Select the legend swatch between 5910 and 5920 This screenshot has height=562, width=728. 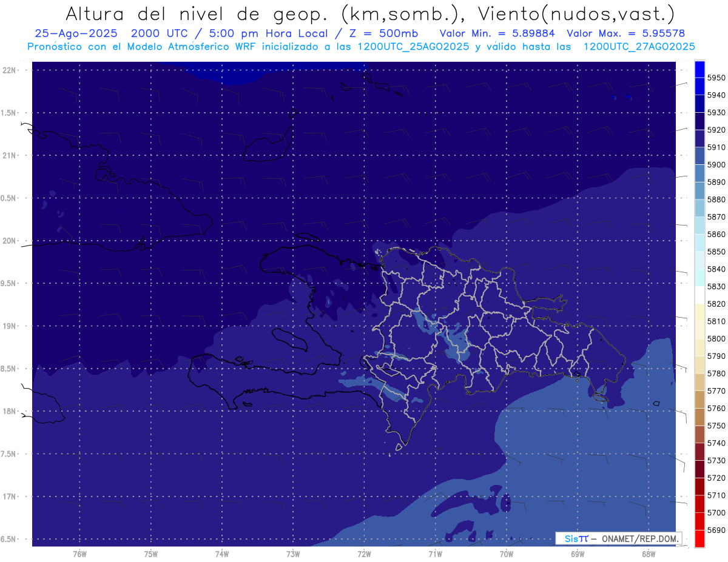click(x=699, y=139)
